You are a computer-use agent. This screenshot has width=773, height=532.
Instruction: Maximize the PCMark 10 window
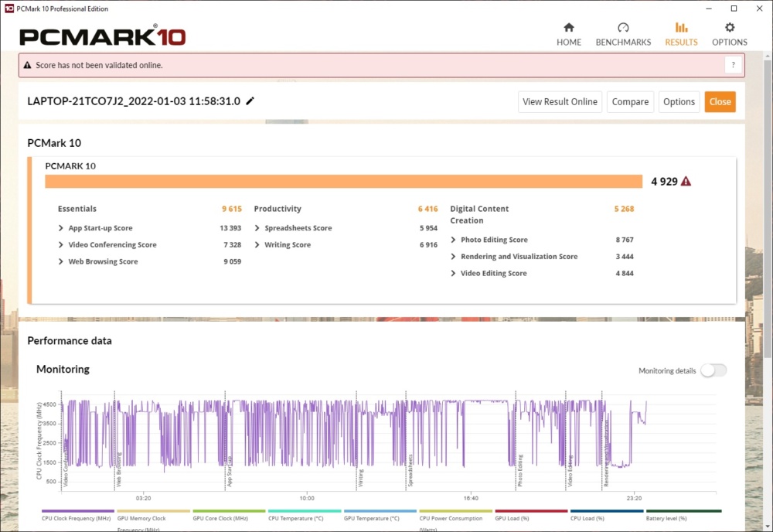(x=734, y=9)
